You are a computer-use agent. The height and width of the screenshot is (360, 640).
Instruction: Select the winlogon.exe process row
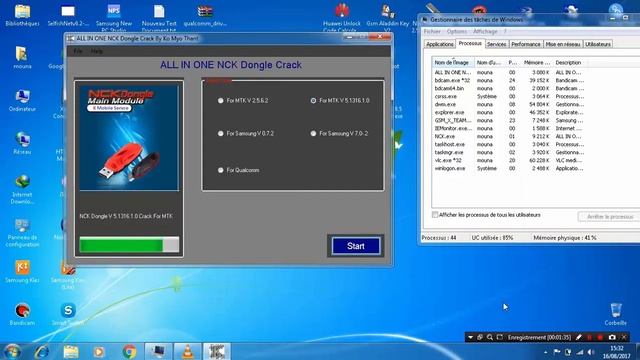click(509, 168)
